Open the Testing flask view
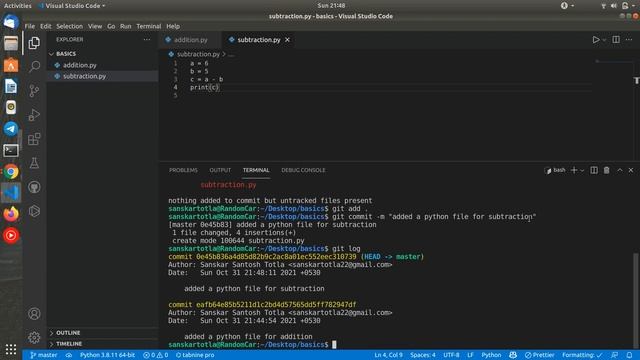Viewport: 640px width, 360px height. [34, 163]
